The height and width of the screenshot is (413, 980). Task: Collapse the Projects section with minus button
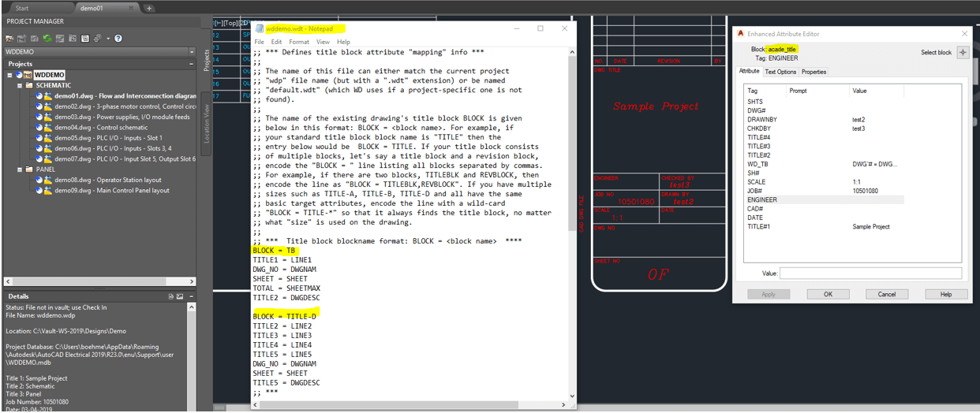(192, 64)
